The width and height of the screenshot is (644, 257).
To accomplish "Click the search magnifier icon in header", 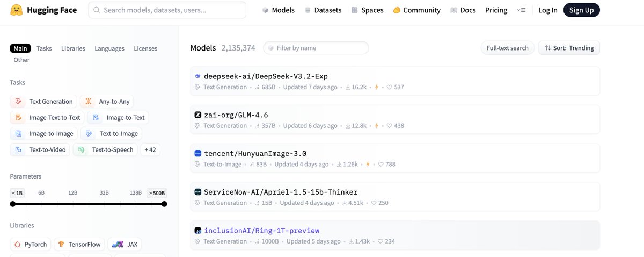I will (97, 10).
